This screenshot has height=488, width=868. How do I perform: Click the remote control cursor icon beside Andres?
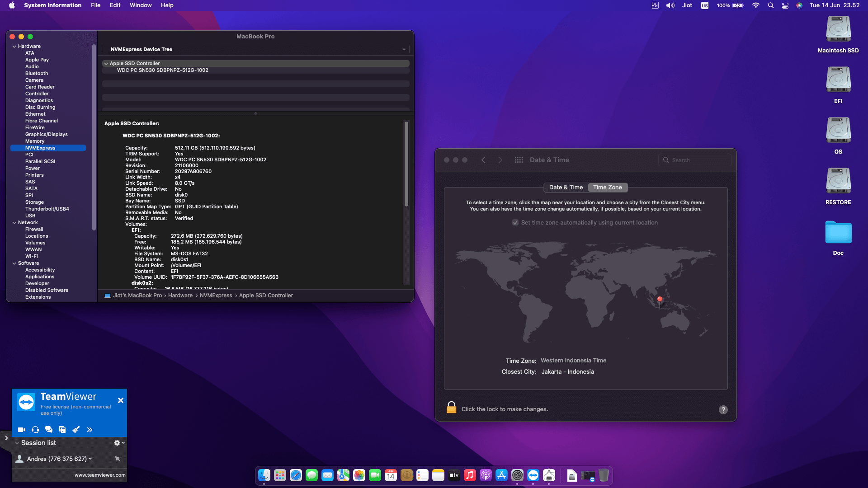(118, 459)
